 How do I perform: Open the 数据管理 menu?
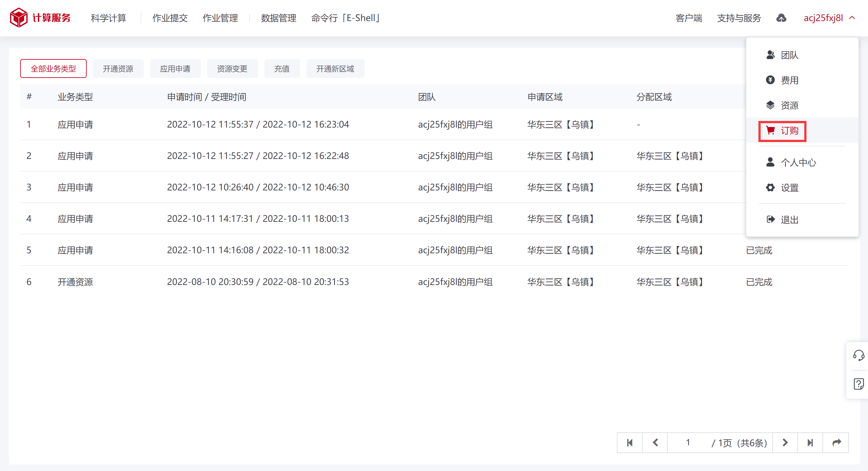click(278, 18)
